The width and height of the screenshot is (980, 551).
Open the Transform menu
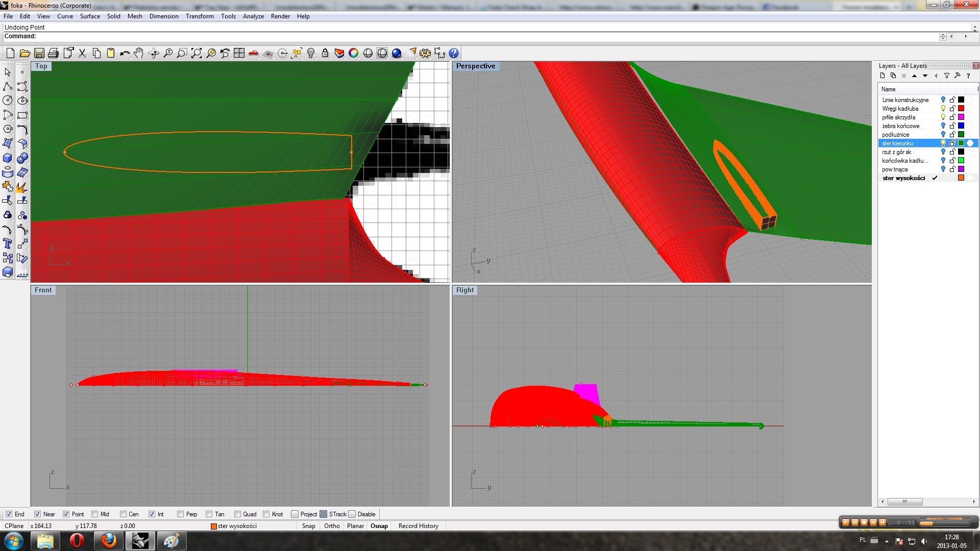point(200,16)
